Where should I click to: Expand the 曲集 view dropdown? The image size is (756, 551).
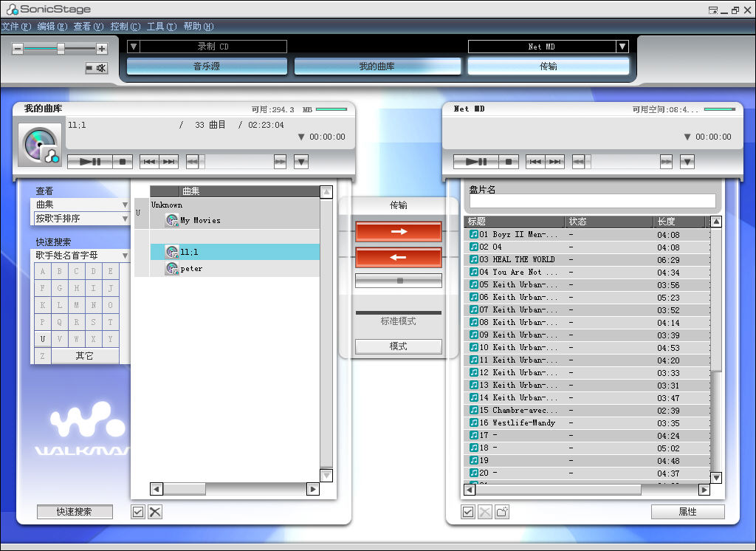pos(125,205)
